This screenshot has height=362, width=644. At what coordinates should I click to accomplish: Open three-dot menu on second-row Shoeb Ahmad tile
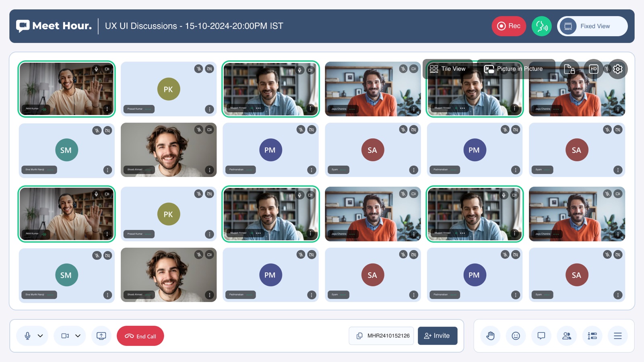coord(209,170)
